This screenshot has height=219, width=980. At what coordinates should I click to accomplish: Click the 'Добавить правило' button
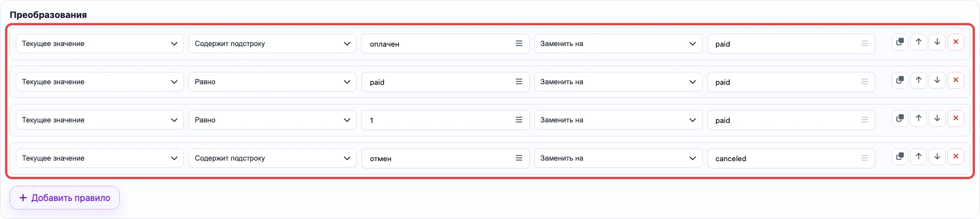(x=65, y=198)
